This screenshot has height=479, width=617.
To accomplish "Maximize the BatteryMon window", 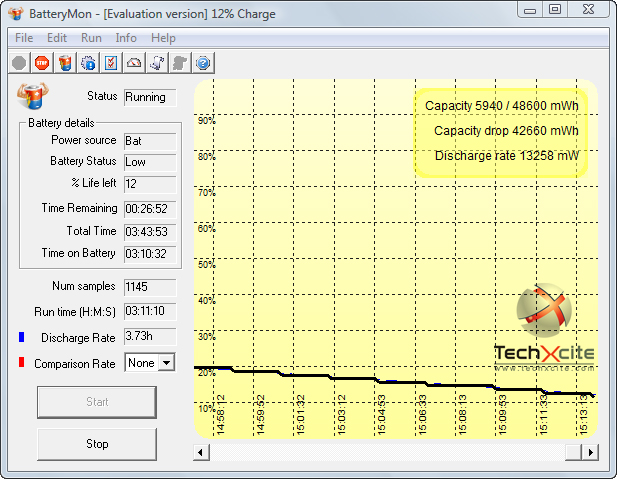I will 555,9.
